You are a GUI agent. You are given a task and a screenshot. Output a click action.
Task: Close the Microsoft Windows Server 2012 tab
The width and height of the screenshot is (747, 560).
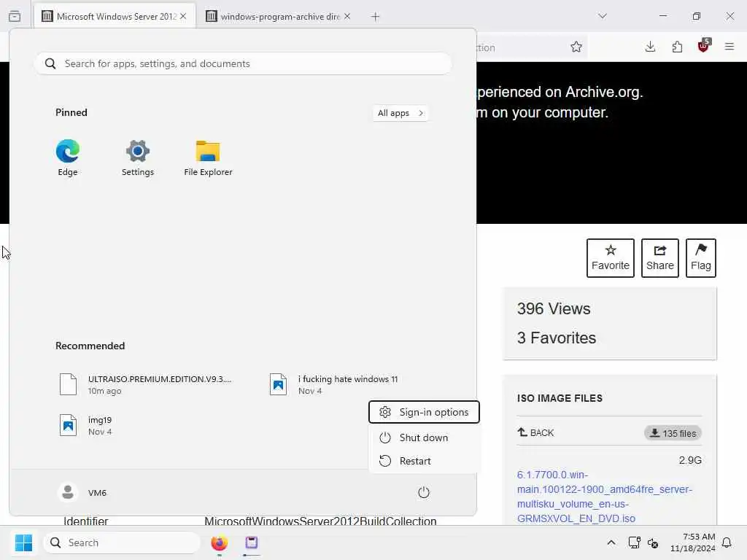click(183, 16)
